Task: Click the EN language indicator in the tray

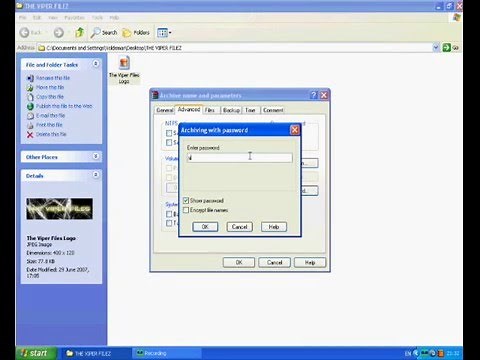Action: [x=408, y=353]
